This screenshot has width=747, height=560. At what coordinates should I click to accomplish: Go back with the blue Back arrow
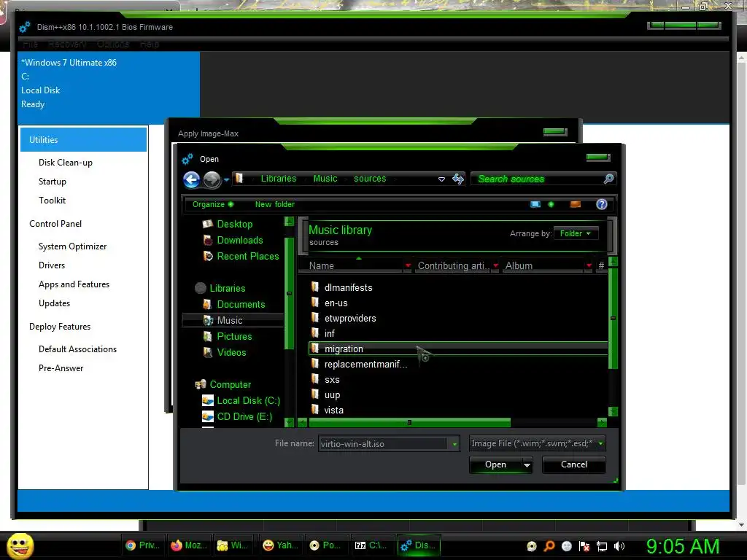click(x=192, y=179)
